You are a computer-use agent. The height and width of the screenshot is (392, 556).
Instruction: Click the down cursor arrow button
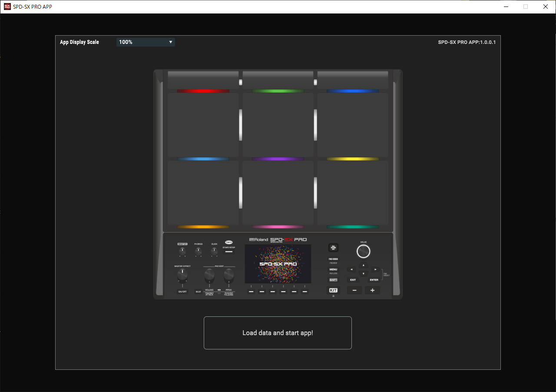click(x=364, y=273)
